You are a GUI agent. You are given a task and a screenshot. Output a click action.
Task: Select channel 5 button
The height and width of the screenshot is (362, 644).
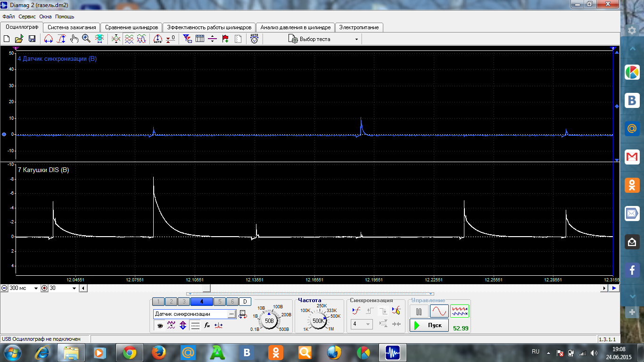pyautogui.click(x=219, y=302)
